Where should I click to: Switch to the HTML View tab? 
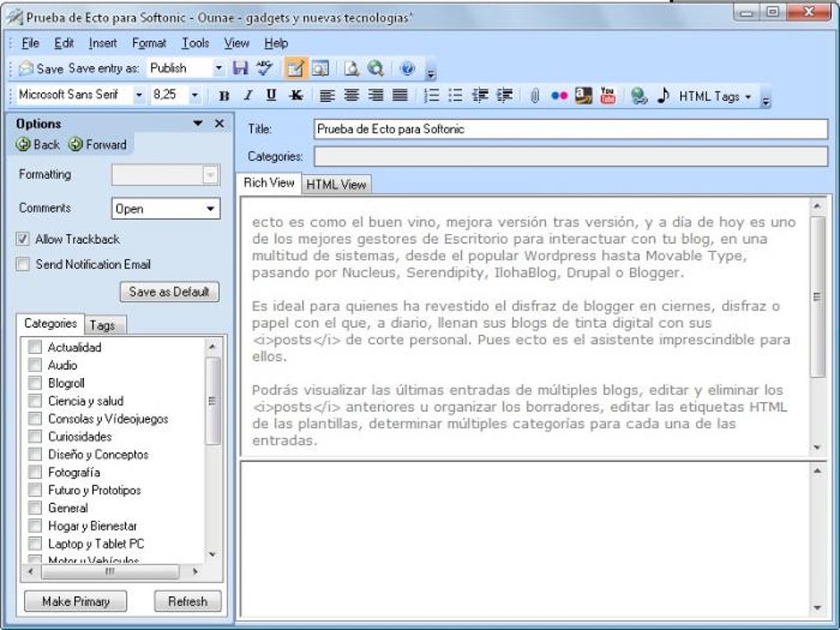click(x=336, y=184)
